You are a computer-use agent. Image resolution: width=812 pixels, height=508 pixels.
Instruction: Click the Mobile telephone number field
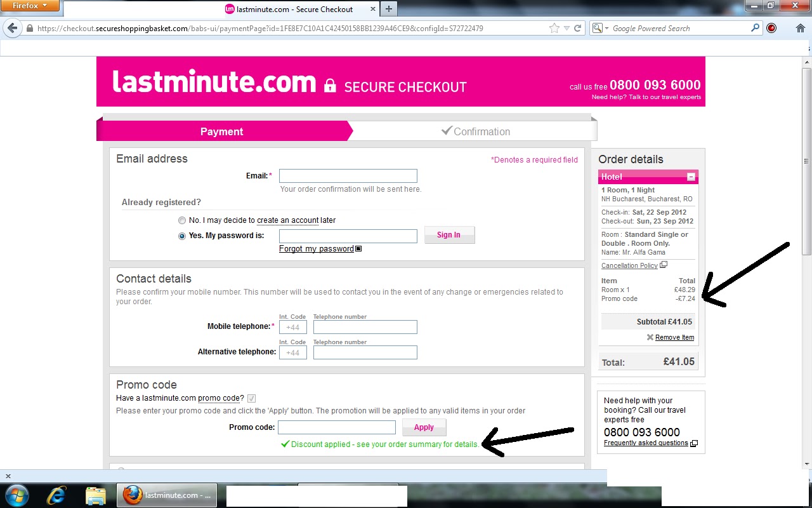tap(365, 327)
